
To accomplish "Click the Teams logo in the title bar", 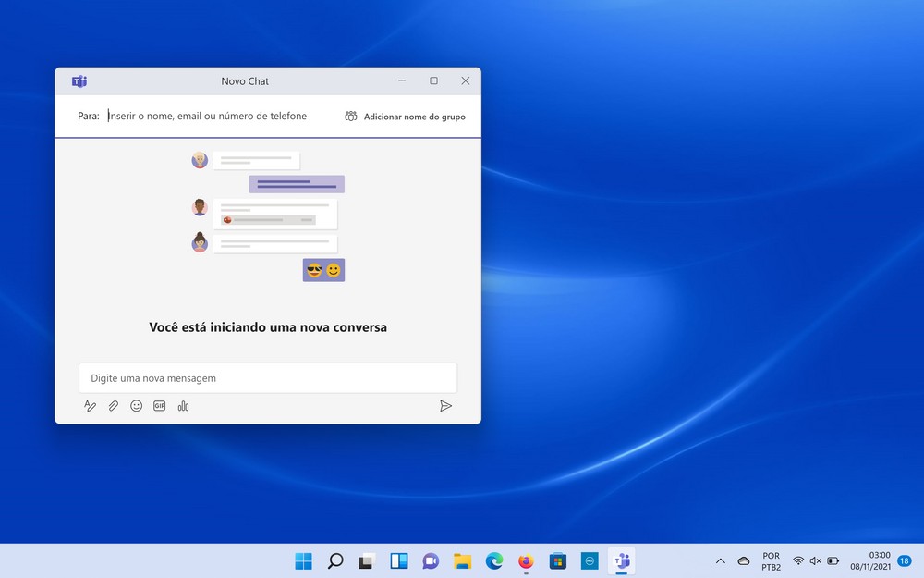I will tap(79, 81).
